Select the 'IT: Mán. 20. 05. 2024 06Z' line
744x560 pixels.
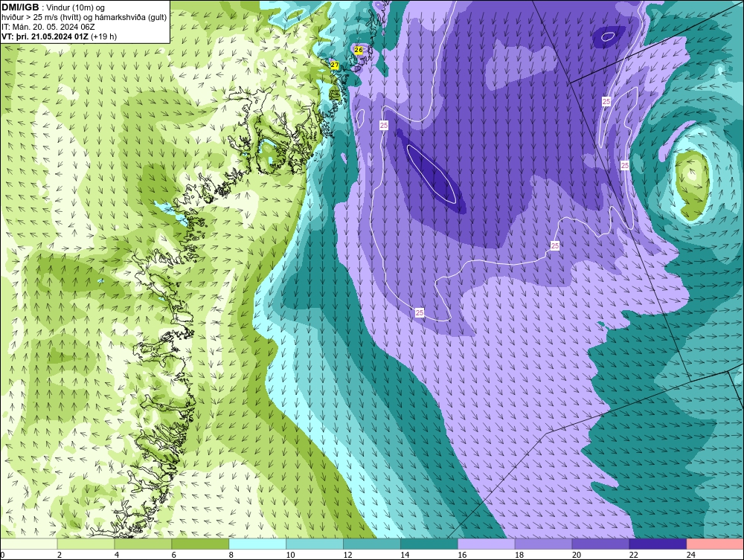coord(48,27)
